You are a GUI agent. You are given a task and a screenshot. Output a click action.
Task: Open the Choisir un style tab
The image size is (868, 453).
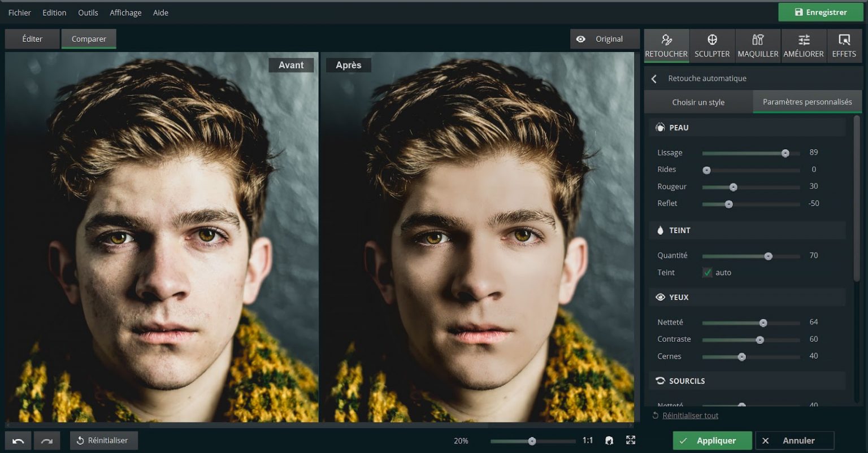tap(699, 102)
